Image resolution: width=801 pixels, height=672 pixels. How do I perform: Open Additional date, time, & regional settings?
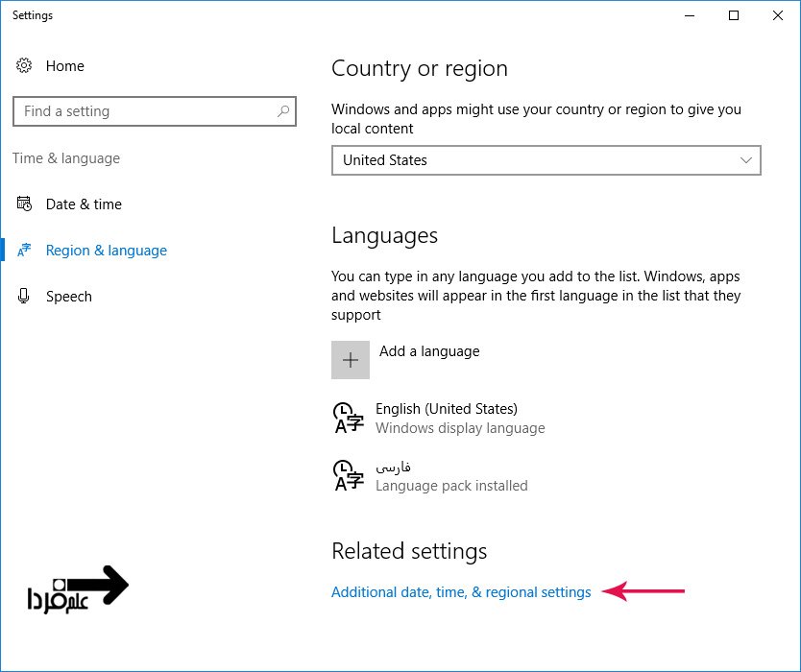click(x=461, y=592)
